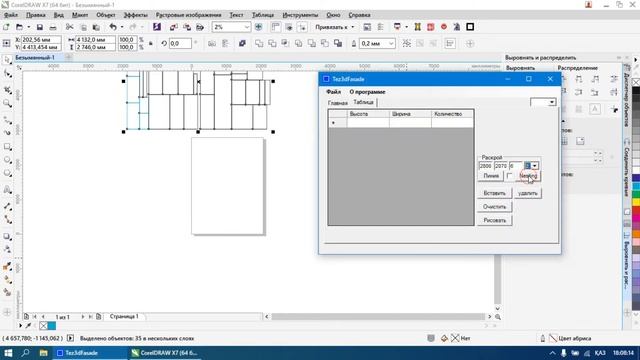This screenshot has height=360, width=640.
Task: Click the Print icon in toolbar
Action: (x=53, y=27)
